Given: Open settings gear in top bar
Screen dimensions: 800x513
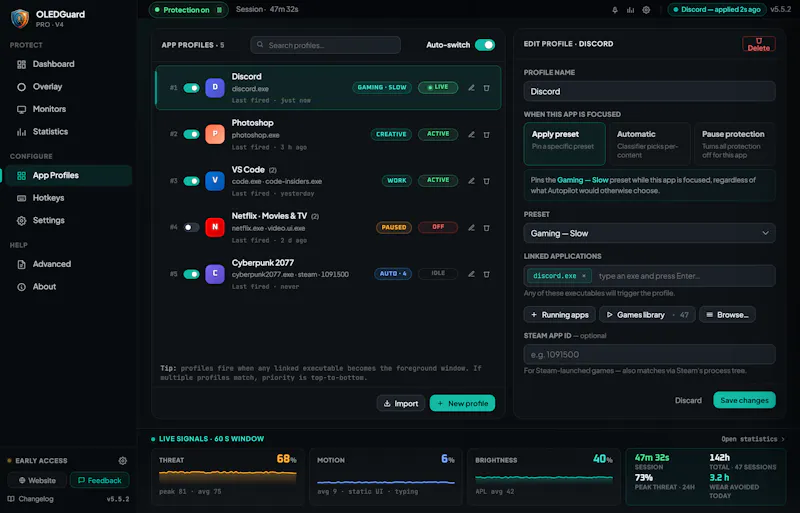Looking at the screenshot, I should pyautogui.click(x=646, y=10).
